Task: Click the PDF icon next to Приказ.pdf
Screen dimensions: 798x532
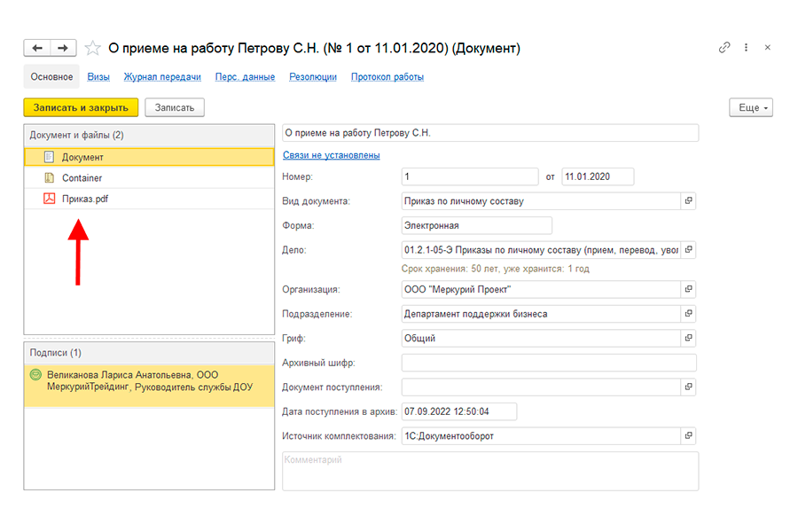Action: (49, 199)
